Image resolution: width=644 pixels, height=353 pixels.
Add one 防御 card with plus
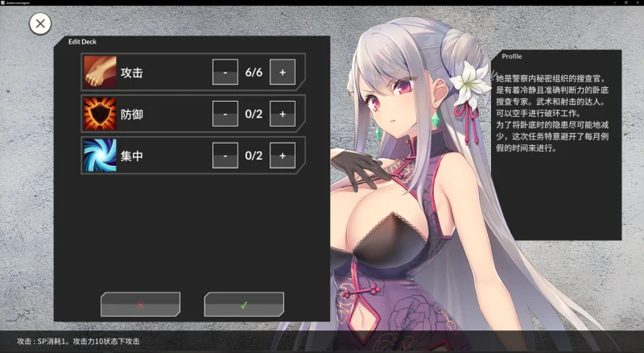click(x=282, y=114)
